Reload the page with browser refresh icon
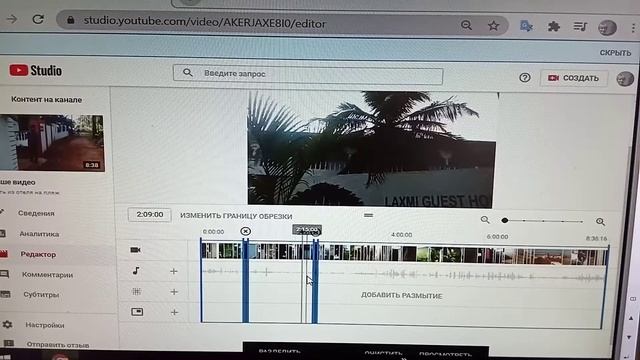 coord(38,19)
